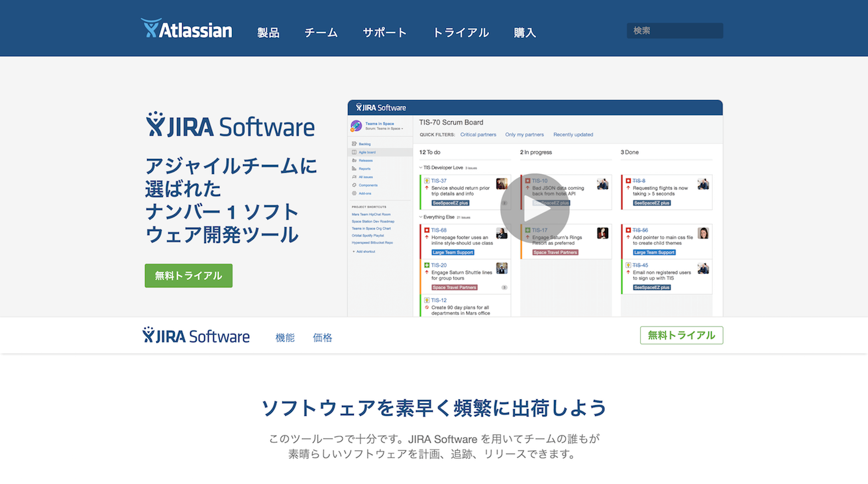The height and width of the screenshot is (484, 868).
Task: Open the トライアル menu
Action: pyautogui.click(x=461, y=32)
